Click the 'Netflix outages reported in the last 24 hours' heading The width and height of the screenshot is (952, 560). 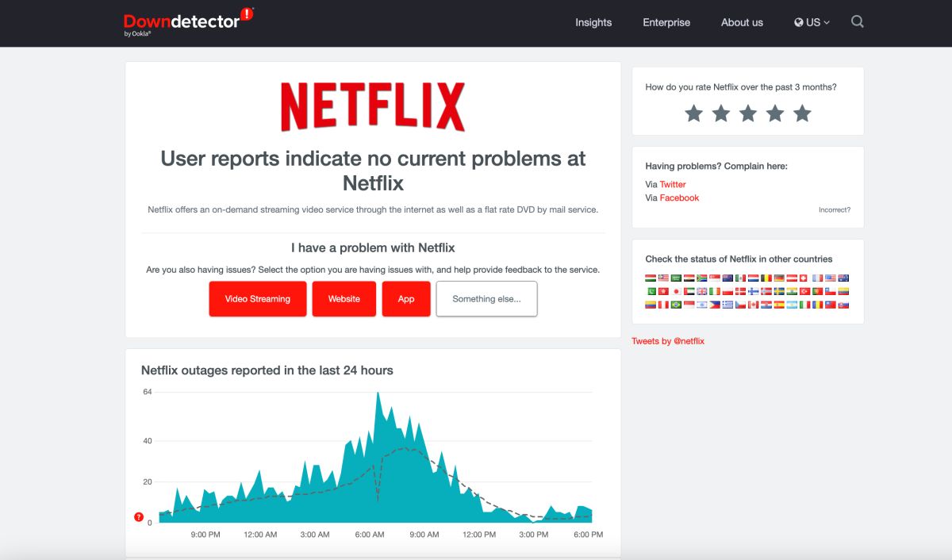click(x=267, y=370)
